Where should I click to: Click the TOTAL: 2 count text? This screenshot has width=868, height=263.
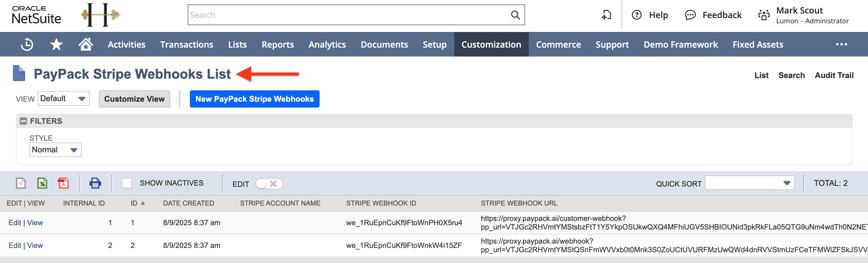pyautogui.click(x=831, y=183)
